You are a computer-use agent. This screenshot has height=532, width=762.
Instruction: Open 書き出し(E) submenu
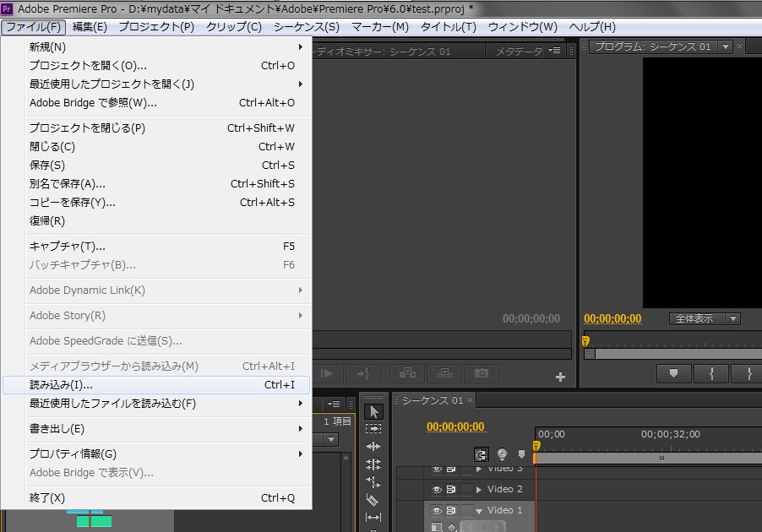pos(156,429)
